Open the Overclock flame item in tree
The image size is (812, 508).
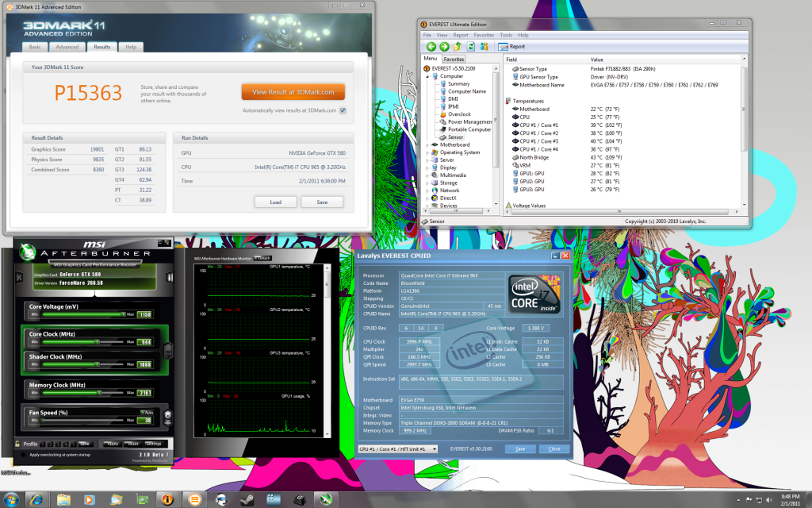coord(459,114)
